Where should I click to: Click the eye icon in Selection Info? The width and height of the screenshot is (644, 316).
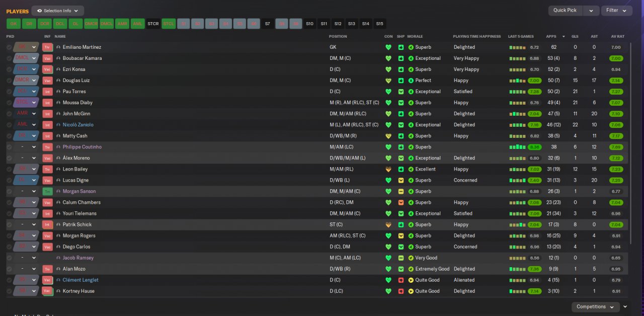[x=39, y=11]
